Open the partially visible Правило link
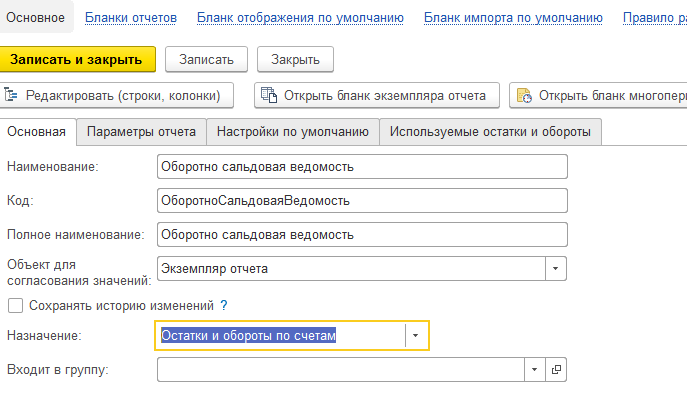Screen dimensions: 687x414 655,18
